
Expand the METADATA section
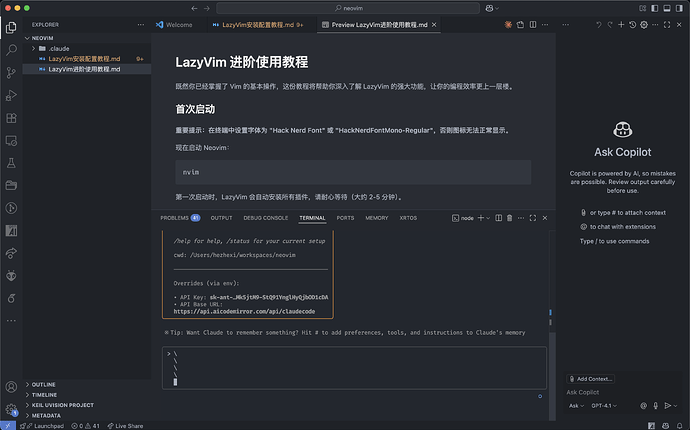click(x=87, y=415)
